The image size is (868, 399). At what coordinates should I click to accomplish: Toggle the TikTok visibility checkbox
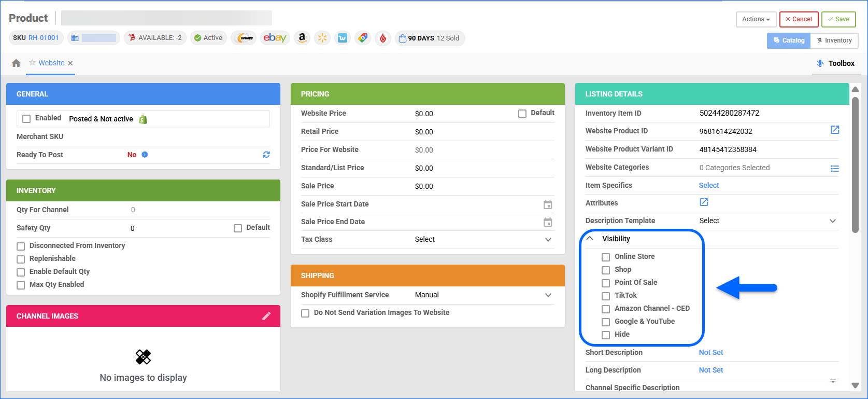tap(605, 296)
